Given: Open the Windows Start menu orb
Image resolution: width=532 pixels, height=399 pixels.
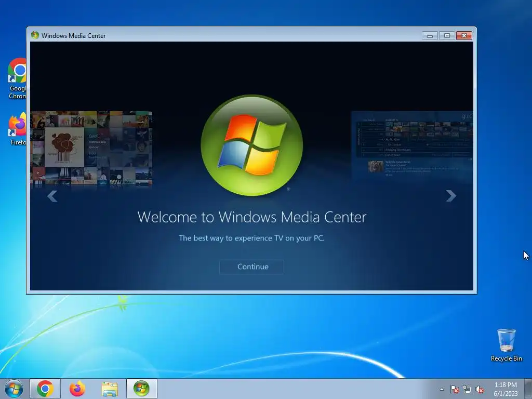Looking at the screenshot, I should [x=14, y=389].
